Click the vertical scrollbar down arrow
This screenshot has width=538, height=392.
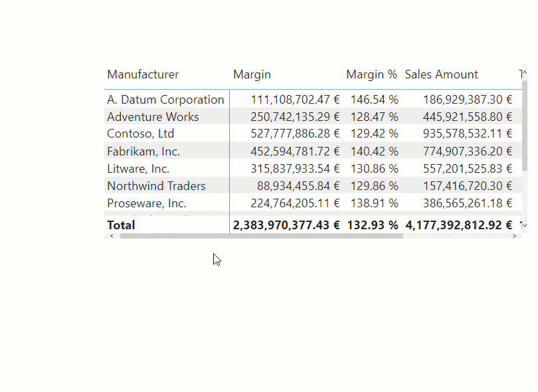pos(524,226)
